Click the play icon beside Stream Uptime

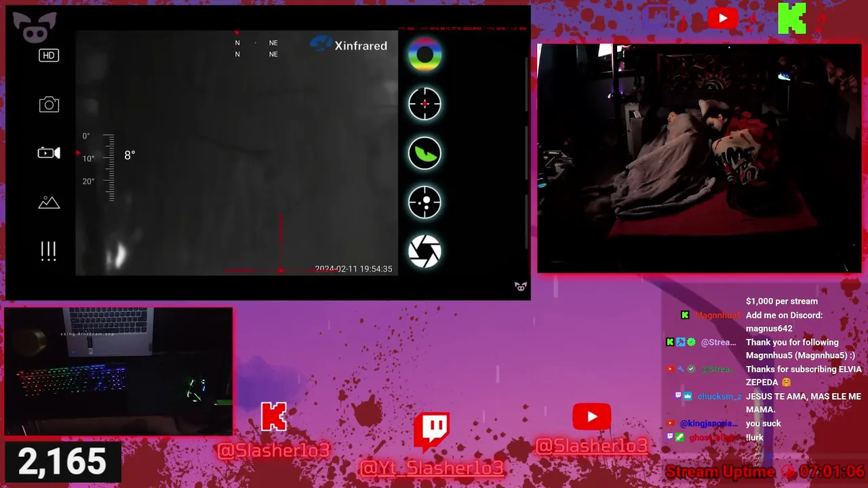[x=788, y=472]
